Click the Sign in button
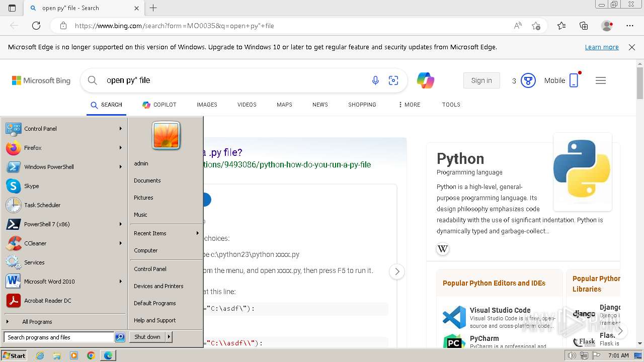This screenshot has width=644, height=362. click(481, 80)
